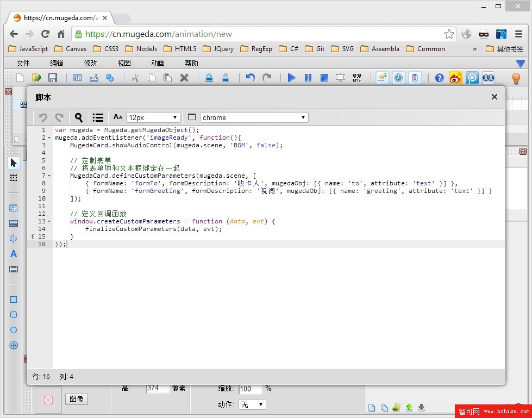
Task: Click the list icon in script toolbar
Action: click(x=98, y=117)
